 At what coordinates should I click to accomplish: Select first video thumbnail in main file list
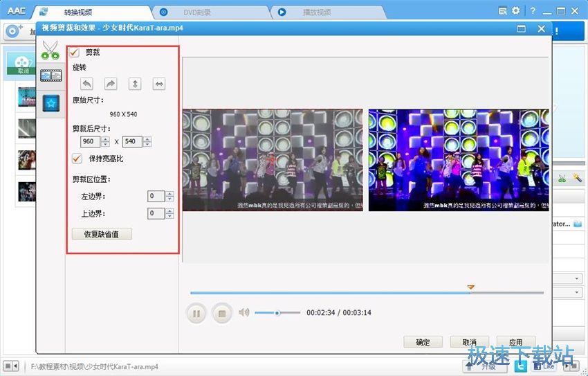pos(27,97)
